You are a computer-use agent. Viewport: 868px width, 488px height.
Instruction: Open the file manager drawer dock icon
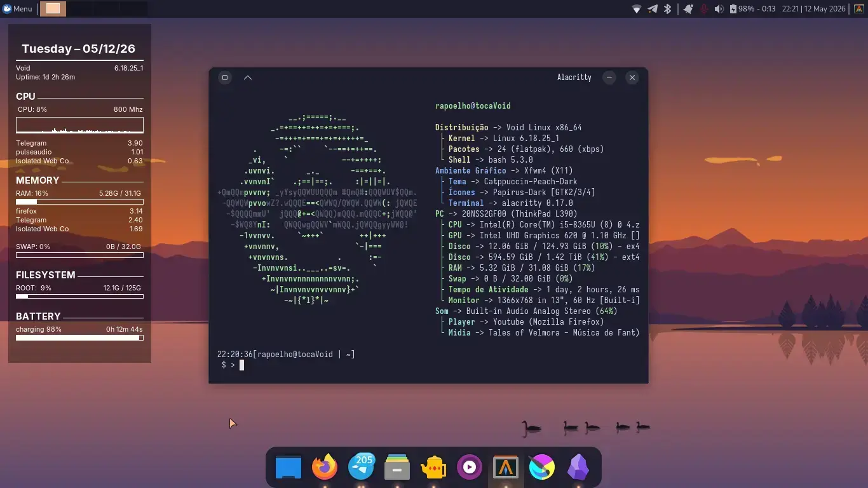[x=397, y=468]
